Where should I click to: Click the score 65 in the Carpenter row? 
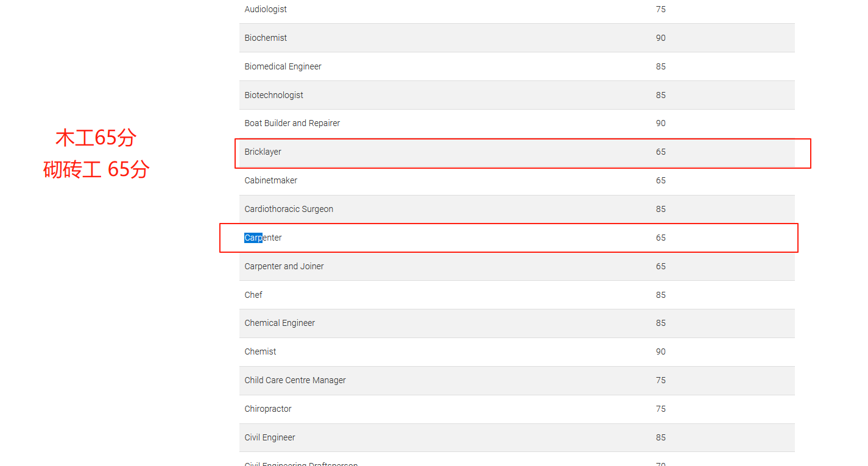tap(660, 238)
